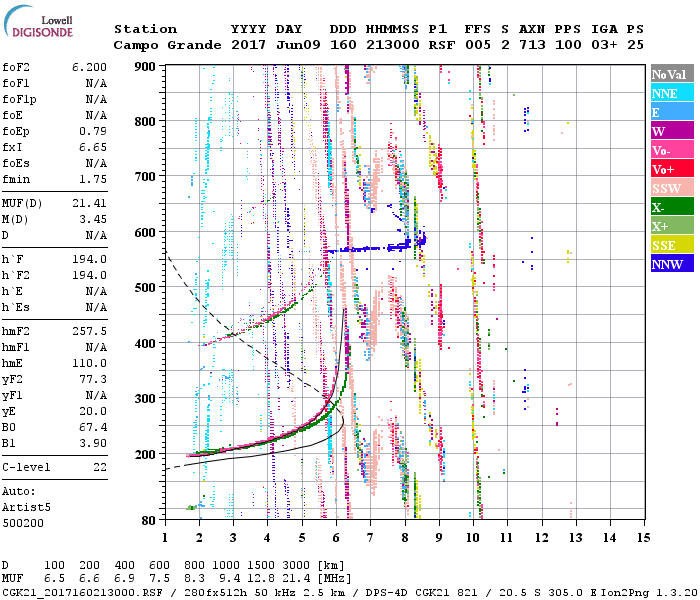Click the B1 value 3.90
Viewport: 700px width, 600px height.
point(93,443)
